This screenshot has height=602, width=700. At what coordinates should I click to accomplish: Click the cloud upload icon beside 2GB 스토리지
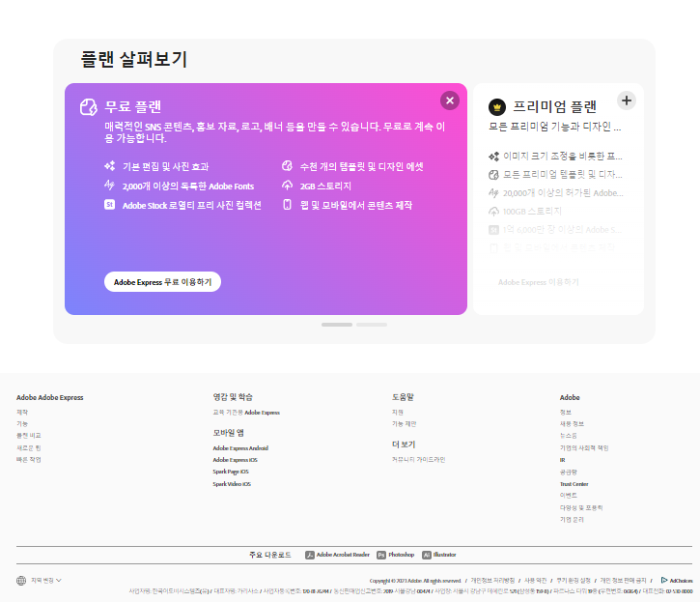pyautogui.click(x=287, y=185)
